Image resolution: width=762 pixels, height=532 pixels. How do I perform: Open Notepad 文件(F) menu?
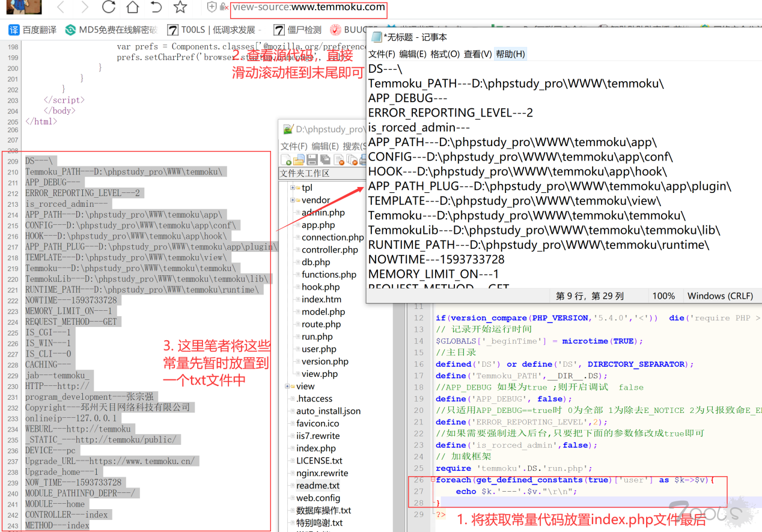click(382, 54)
